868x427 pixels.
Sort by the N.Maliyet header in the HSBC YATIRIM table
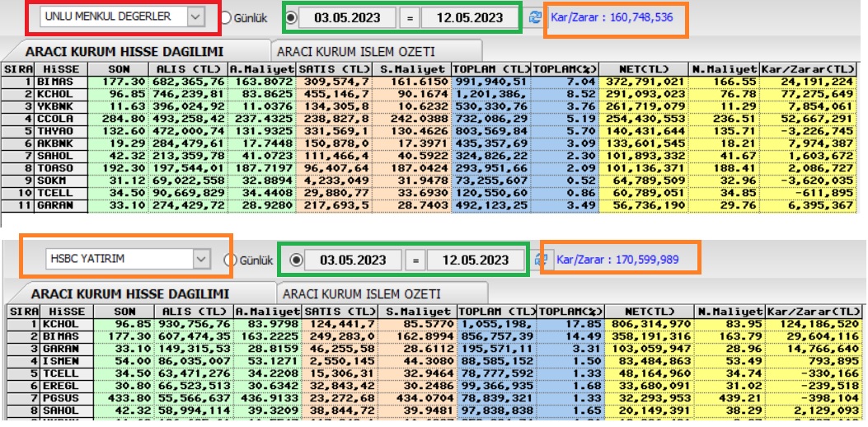click(x=730, y=312)
